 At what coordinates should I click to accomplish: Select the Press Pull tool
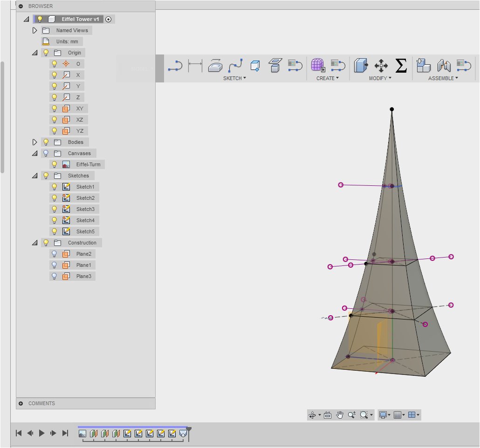click(x=361, y=66)
